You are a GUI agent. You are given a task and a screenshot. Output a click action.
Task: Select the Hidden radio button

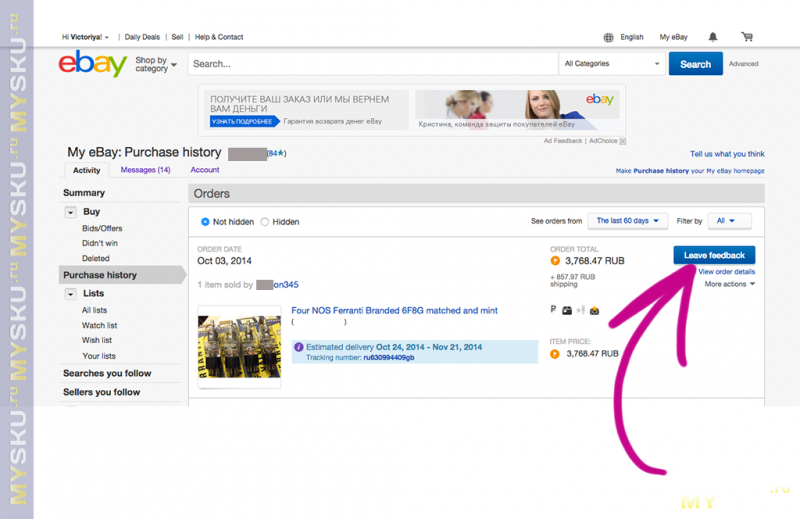tap(265, 222)
